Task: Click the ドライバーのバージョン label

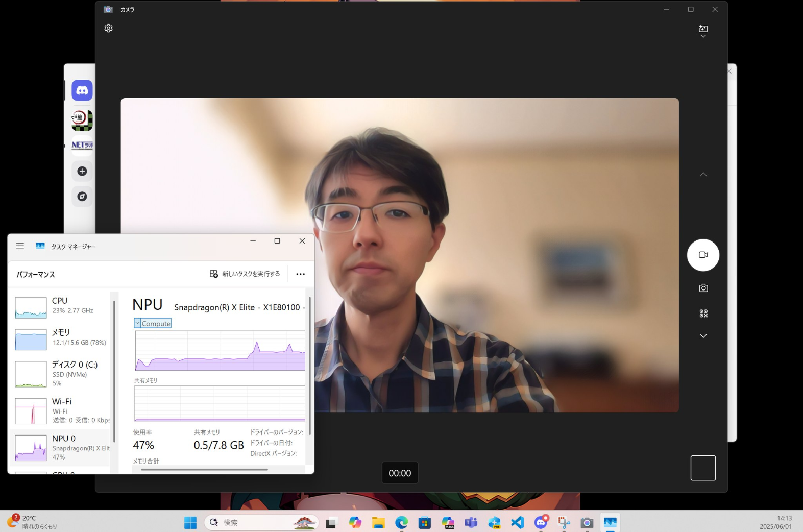Action: (276, 432)
